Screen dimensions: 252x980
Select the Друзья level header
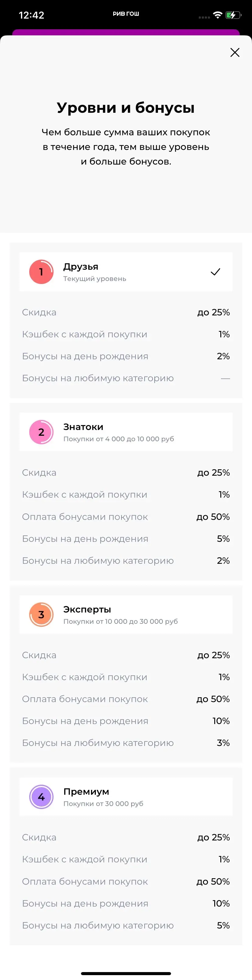pyautogui.click(x=125, y=272)
